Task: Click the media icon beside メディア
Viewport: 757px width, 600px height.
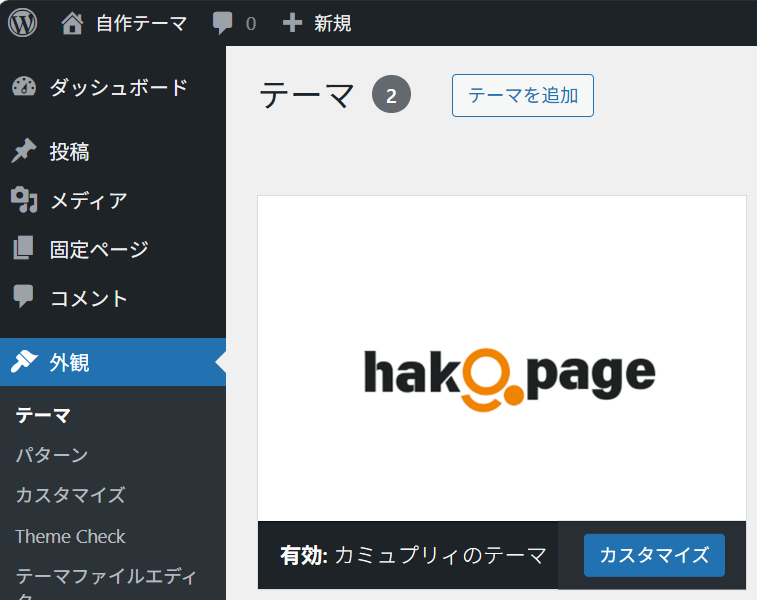Action: 24,199
